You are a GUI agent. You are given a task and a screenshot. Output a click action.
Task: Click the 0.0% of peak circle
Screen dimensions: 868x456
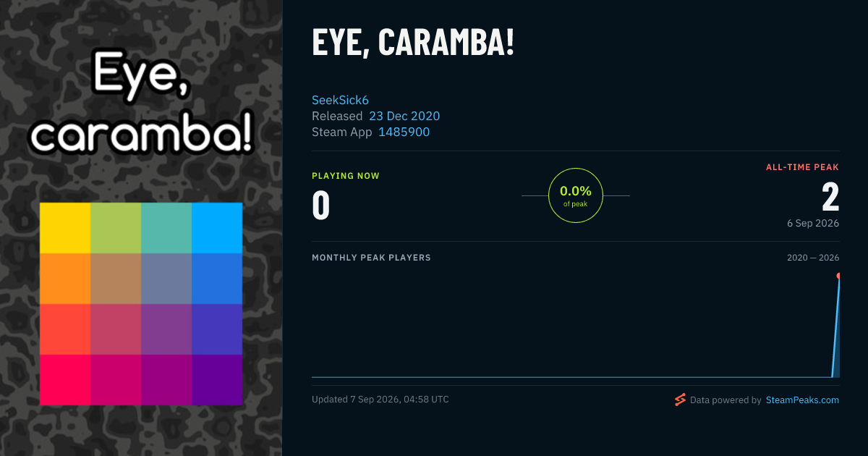576,195
